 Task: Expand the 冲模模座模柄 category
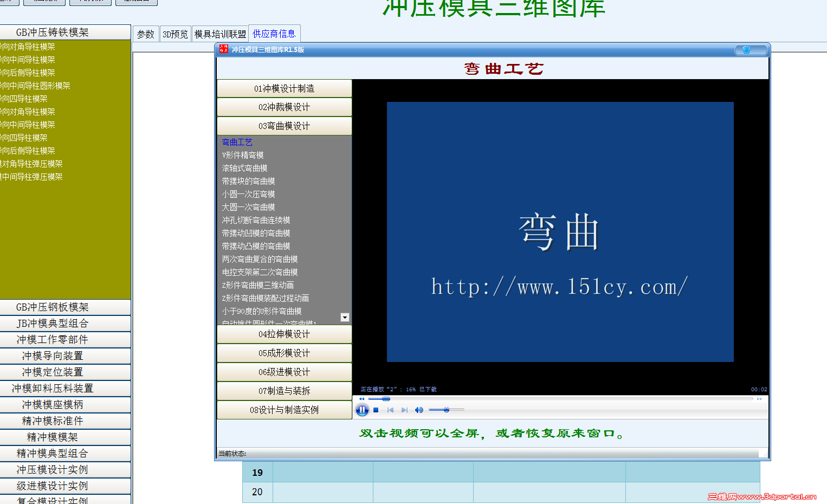[65, 405]
